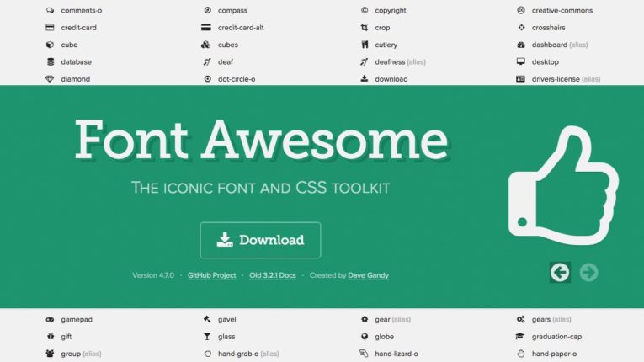
Task: Click the cutlery icon
Action: 365,45
